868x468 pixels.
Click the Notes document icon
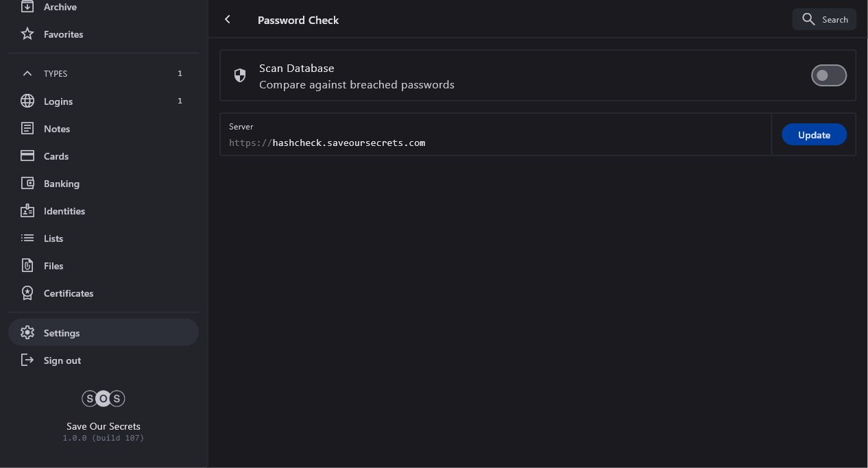[x=27, y=129]
